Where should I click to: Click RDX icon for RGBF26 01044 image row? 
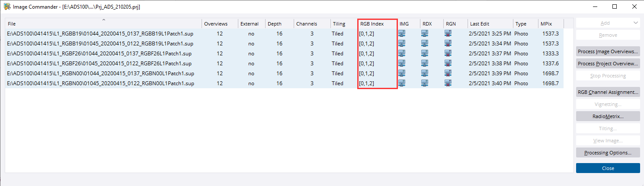click(x=425, y=54)
